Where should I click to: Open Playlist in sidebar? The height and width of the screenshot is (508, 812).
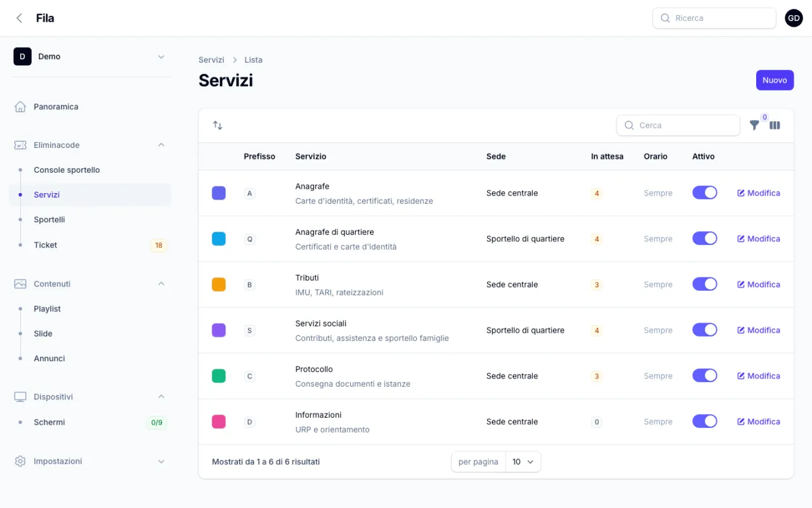(x=90, y=309)
